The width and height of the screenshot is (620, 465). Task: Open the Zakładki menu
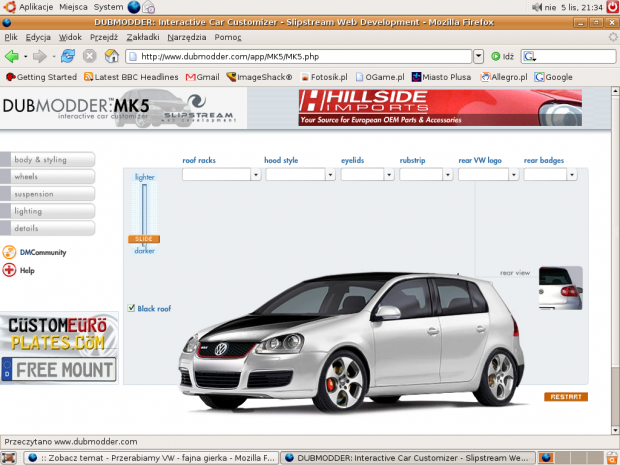tap(143, 37)
